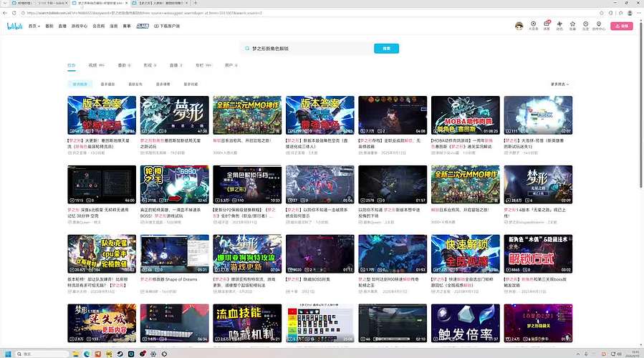Viewport: 644px width, 358px height.
Task: Expand the 更多筛选 filter dropdown
Action: [x=559, y=84]
